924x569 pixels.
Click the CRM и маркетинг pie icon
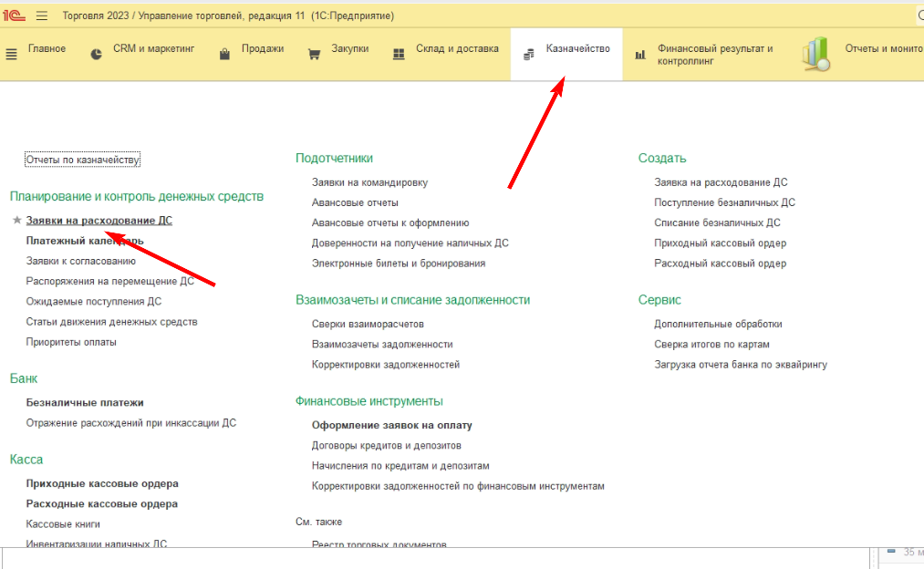click(x=97, y=54)
